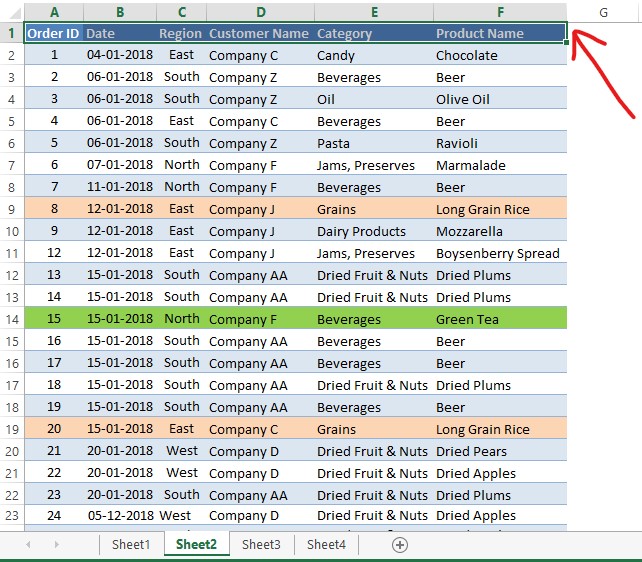The width and height of the screenshot is (642, 562).
Task: Select Company C in row 2
Action: [x=261, y=55]
